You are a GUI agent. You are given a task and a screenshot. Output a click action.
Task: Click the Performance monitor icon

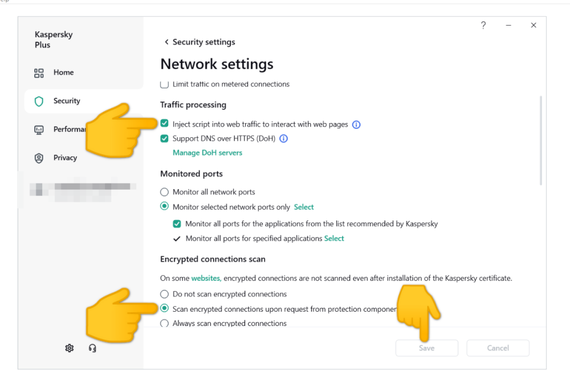(x=39, y=130)
